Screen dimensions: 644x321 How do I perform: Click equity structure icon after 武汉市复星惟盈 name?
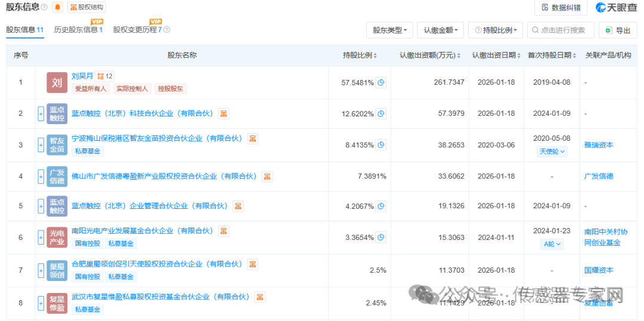point(260,297)
